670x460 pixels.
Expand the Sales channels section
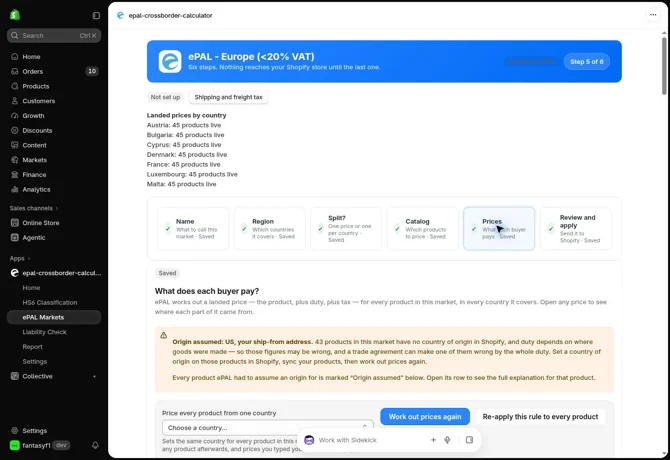click(x=34, y=208)
